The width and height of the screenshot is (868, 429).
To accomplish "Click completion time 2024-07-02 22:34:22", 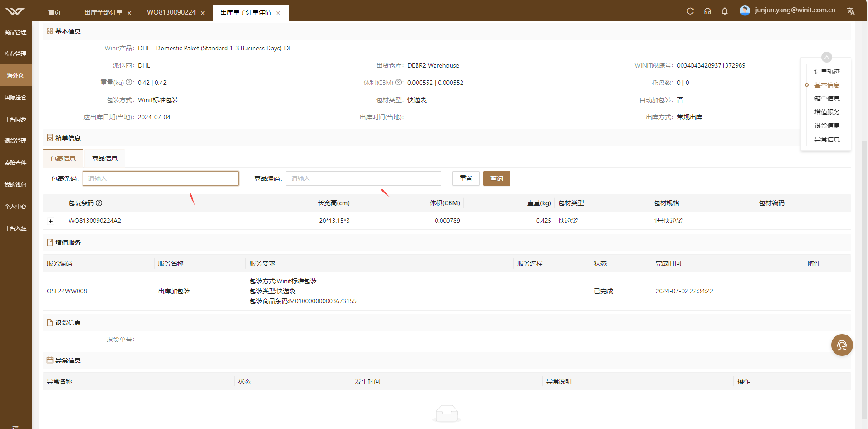I will [x=684, y=291].
